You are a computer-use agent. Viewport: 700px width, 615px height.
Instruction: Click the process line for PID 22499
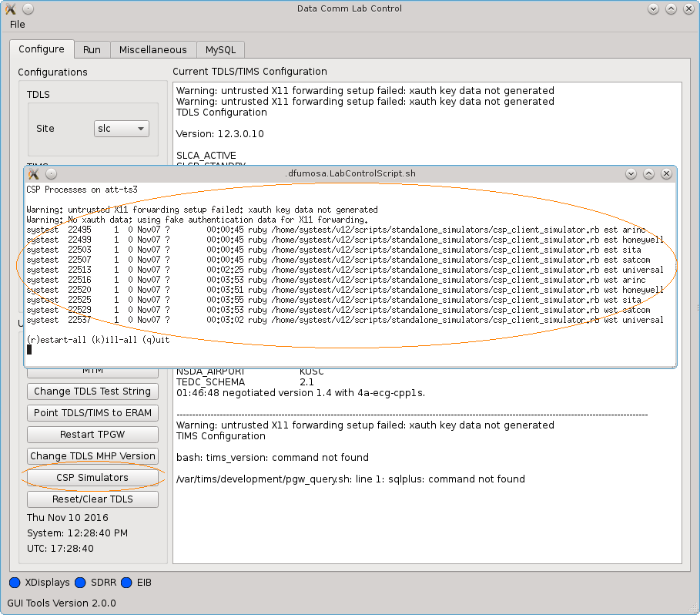tap(345, 240)
